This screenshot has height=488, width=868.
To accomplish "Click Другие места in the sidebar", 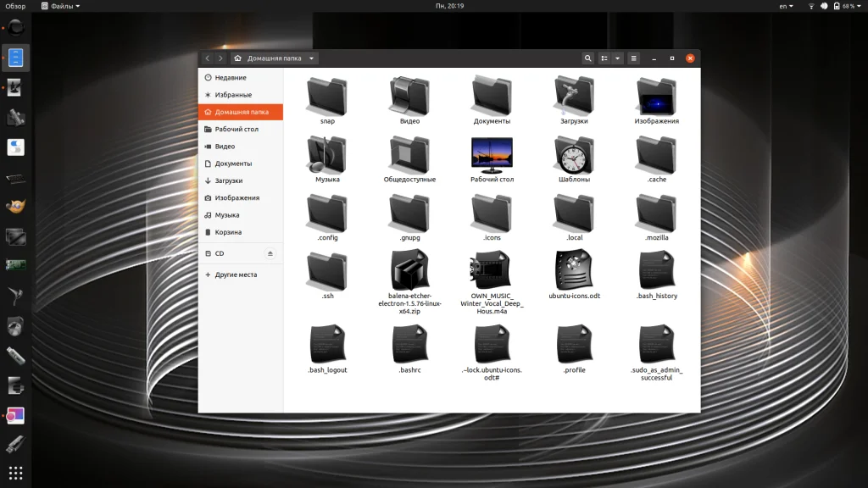I will 236,274.
